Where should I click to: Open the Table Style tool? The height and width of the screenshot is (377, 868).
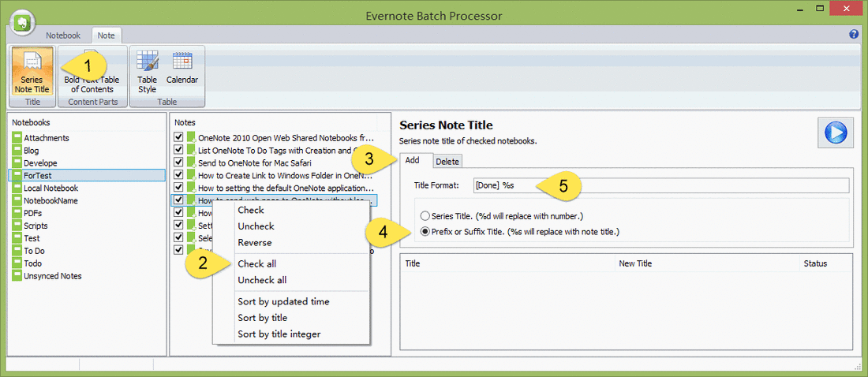(148, 70)
